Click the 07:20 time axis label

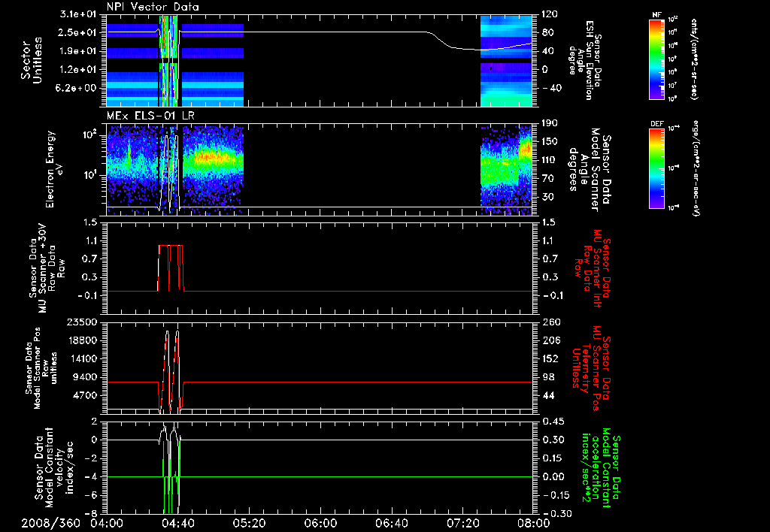pos(462,523)
